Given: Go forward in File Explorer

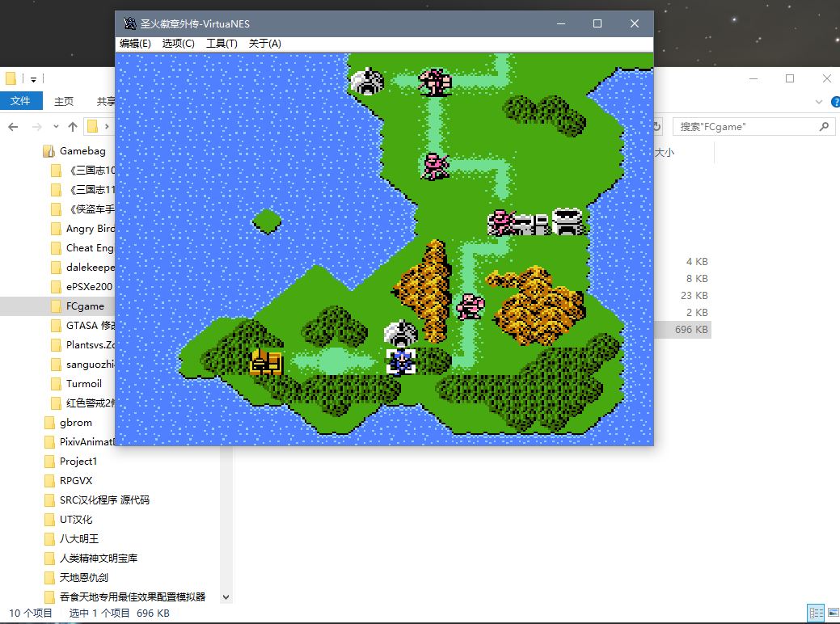Looking at the screenshot, I should point(37,127).
